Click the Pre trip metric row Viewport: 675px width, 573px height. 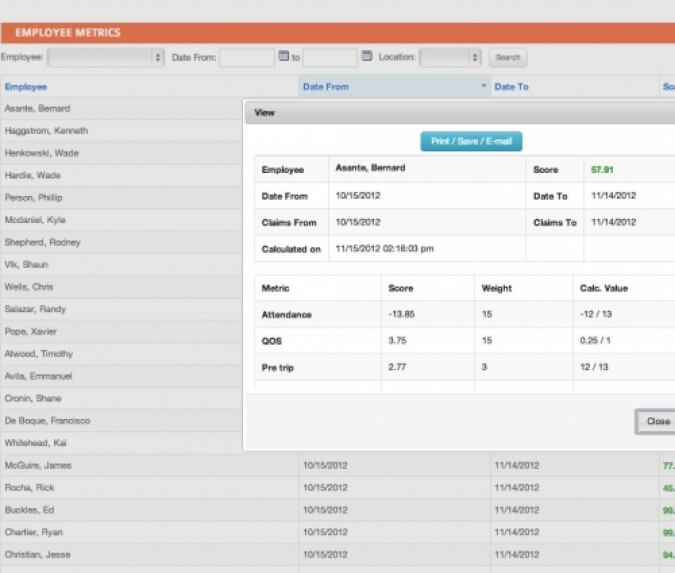tap(465, 367)
